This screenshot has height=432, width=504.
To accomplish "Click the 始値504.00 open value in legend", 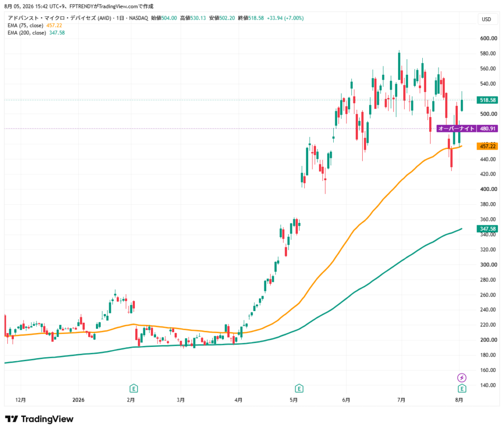I will click(x=164, y=18).
